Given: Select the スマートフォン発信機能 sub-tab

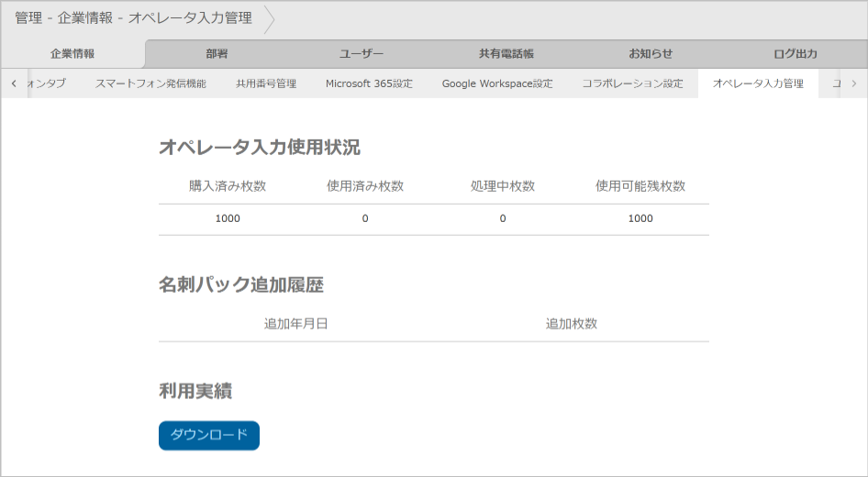Looking at the screenshot, I should tap(150, 83).
